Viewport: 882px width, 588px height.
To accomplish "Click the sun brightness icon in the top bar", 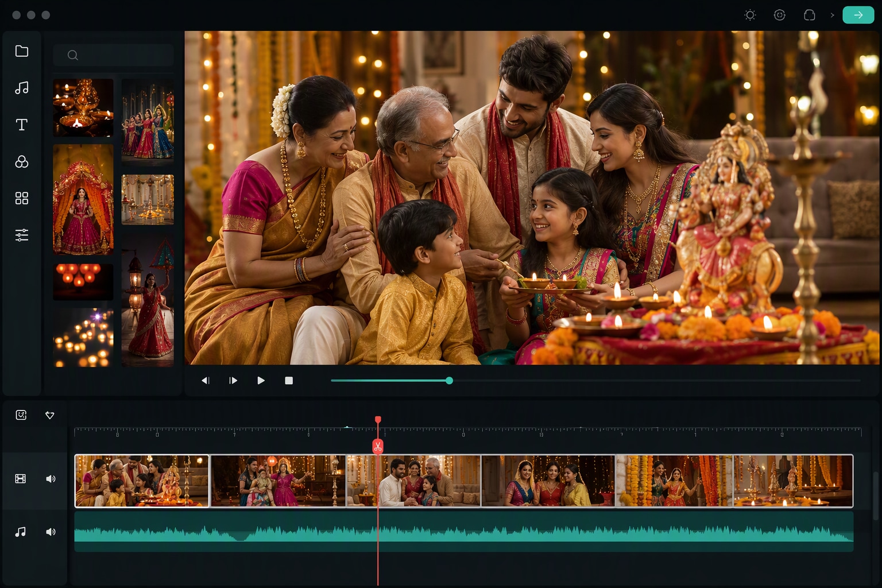I will pos(750,15).
